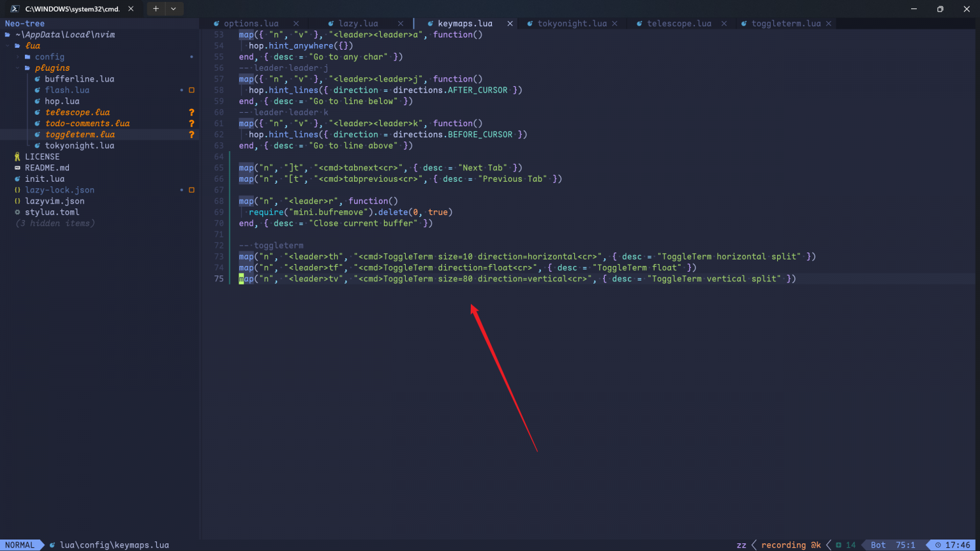This screenshot has width=980, height=551.
Task: Close the lazy.lua buffer tab
Action: tap(401, 24)
